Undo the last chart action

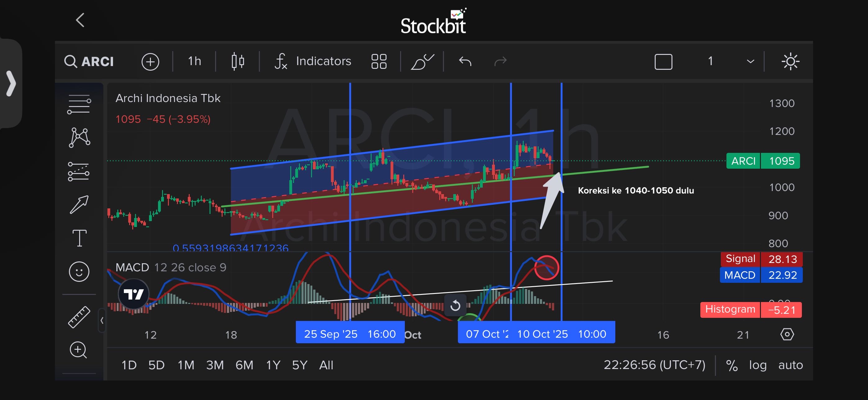tap(465, 61)
